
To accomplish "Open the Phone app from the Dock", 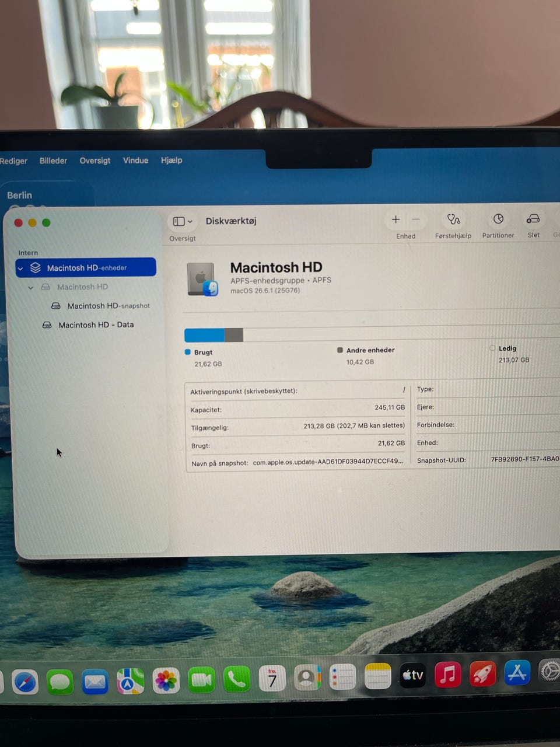I will (237, 679).
